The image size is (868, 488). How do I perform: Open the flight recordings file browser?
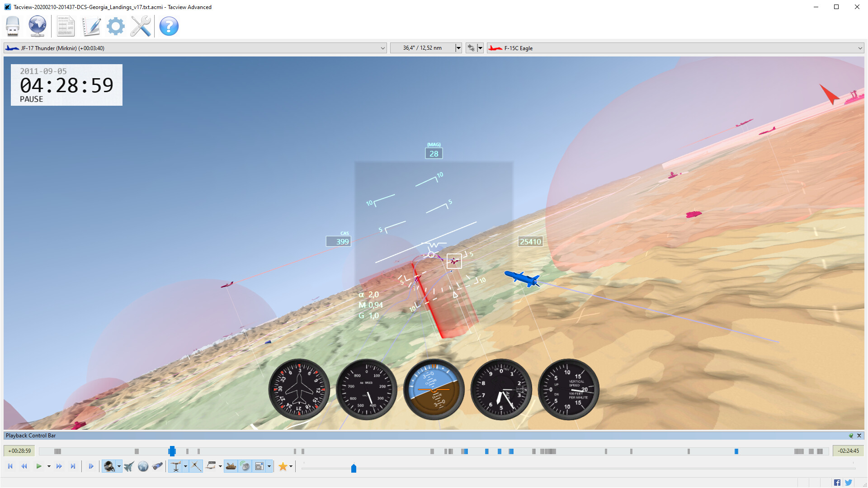[x=12, y=26]
